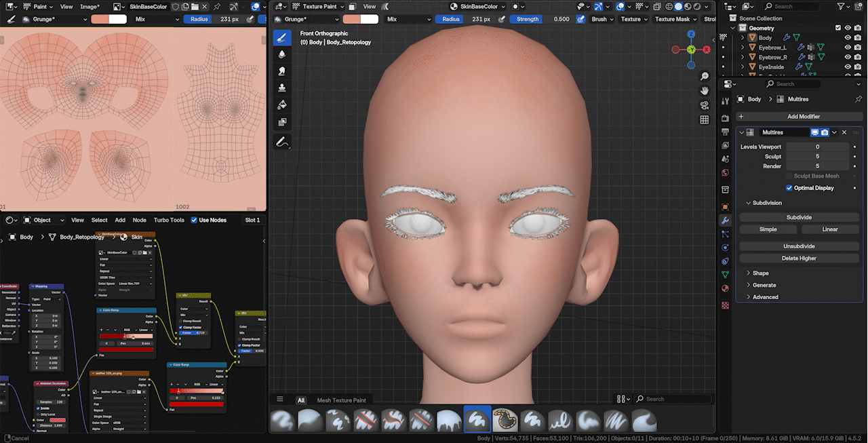Select the Fill bucket paint tool
This screenshot has width=868, height=443.
(x=282, y=105)
